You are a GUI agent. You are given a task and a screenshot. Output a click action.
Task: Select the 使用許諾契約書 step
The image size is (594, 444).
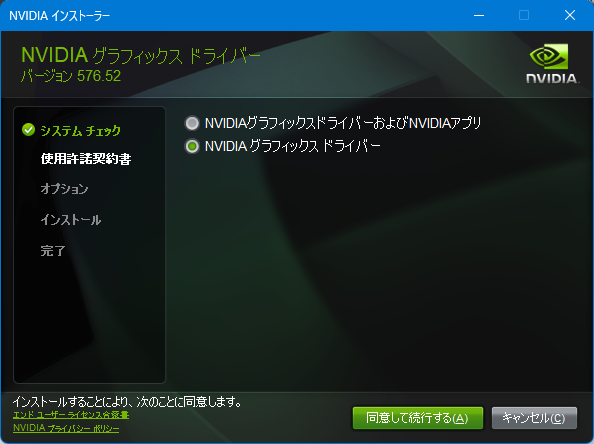[x=86, y=159]
